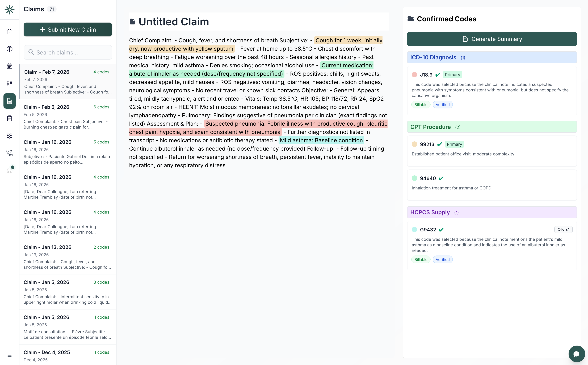Viewport: 588px width, 365px height.
Task: Open the Claim - Feb 5, 2026 entry
Action: pyautogui.click(x=68, y=117)
